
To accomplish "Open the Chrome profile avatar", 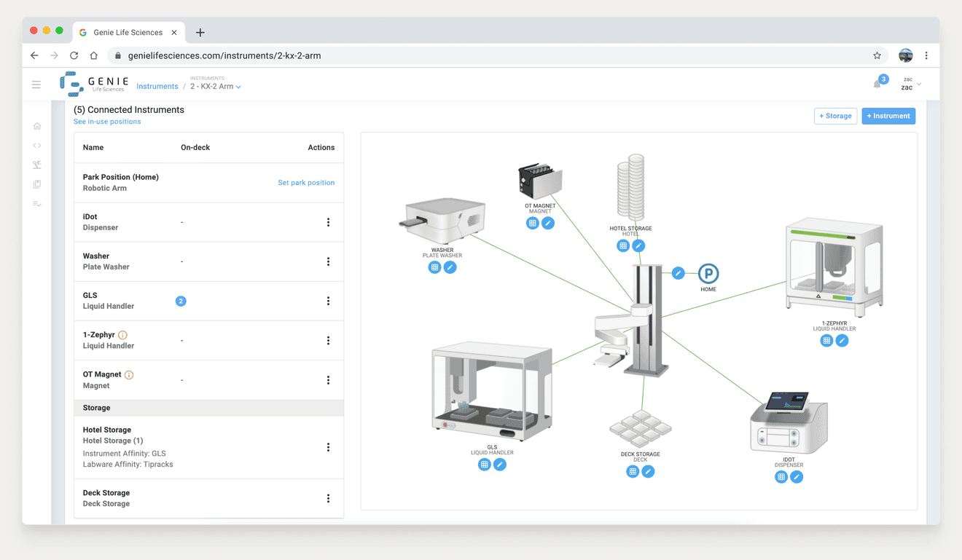I will 906,55.
